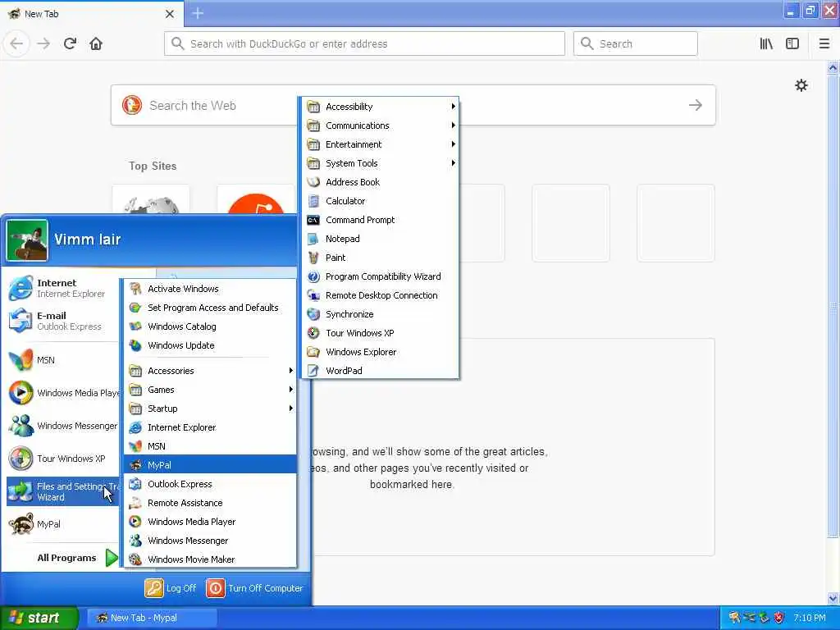
Task: Click the Log Off button
Action: 171,588
